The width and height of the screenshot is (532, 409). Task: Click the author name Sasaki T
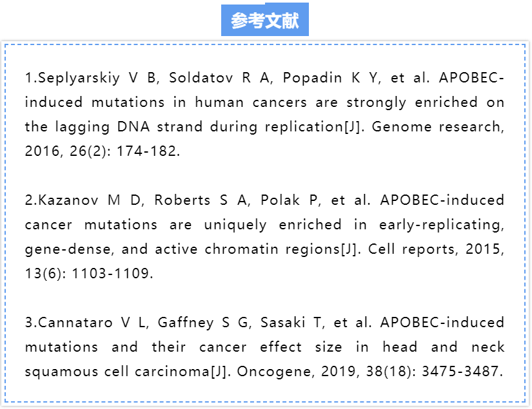coord(290,322)
